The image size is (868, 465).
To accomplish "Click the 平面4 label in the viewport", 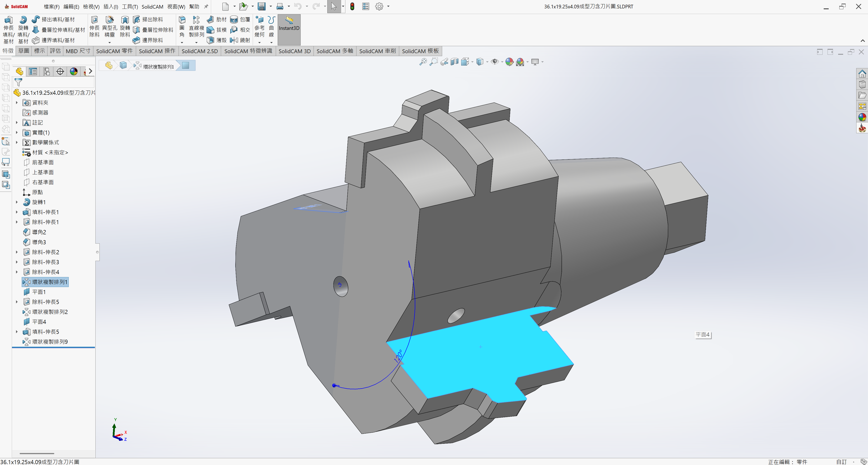I will [x=703, y=335].
